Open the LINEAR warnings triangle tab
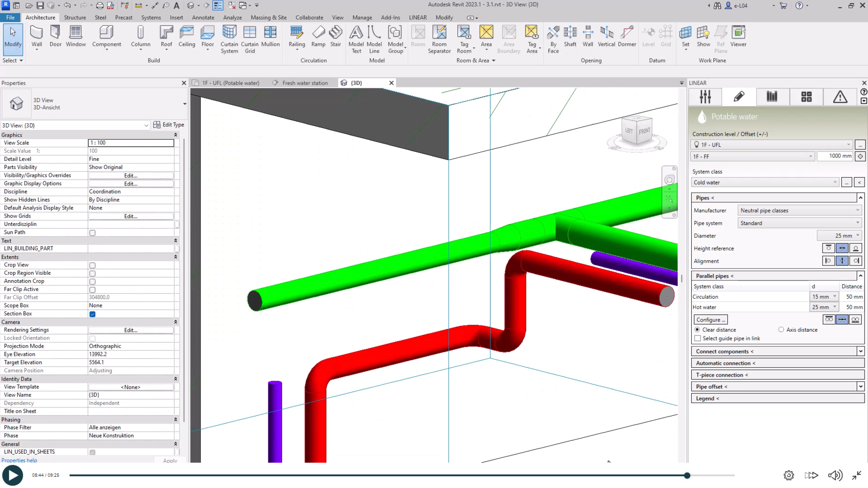Screen dimensions: 868x488 (840, 97)
